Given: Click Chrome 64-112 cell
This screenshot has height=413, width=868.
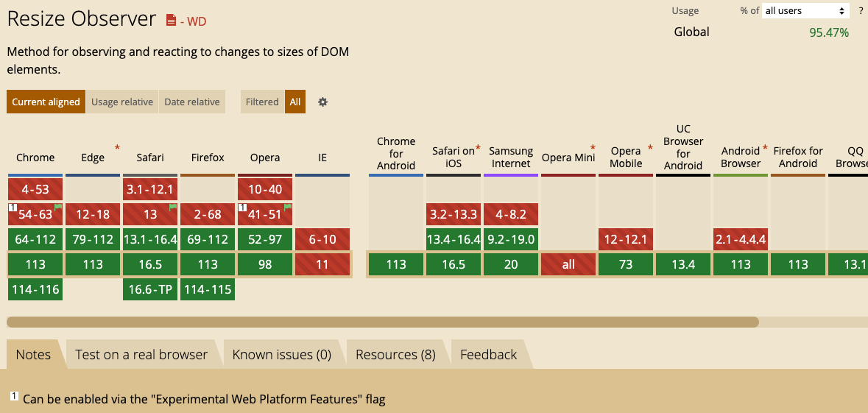Looking at the screenshot, I should coord(35,239).
